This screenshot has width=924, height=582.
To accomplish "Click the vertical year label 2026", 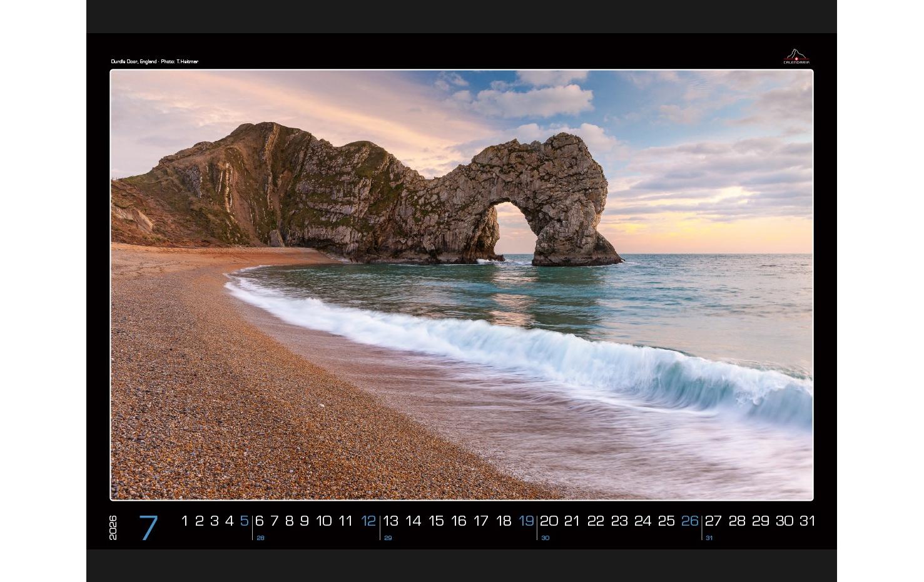I will pyautogui.click(x=112, y=529).
